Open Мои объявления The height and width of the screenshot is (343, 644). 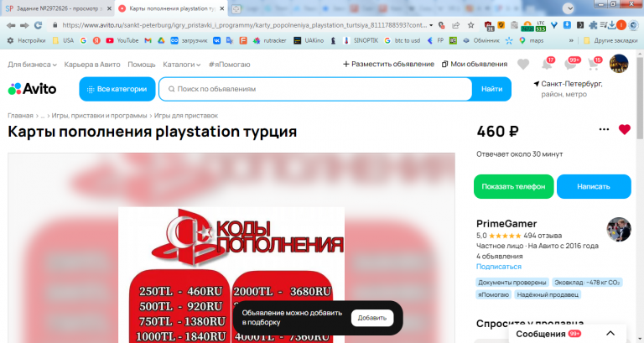(475, 64)
